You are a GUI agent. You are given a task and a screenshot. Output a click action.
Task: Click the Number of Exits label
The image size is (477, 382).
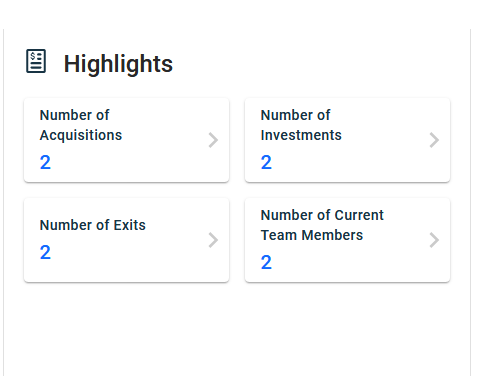[93, 225]
